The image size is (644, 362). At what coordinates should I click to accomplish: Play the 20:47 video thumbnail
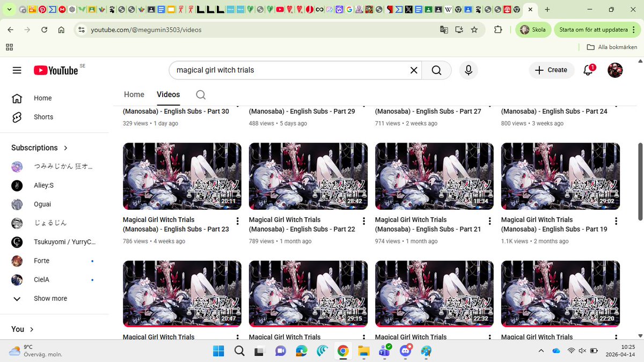pos(182,294)
